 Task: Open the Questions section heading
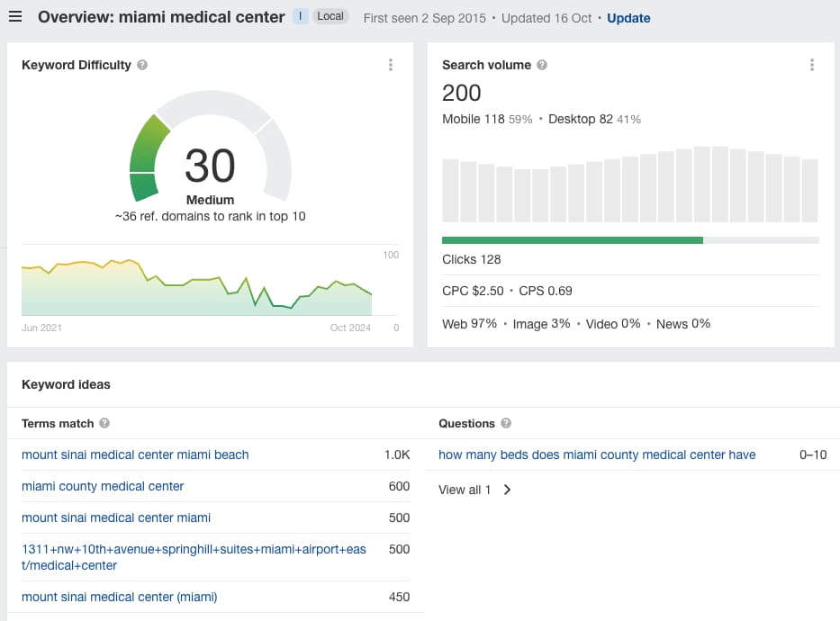coord(466,423)
